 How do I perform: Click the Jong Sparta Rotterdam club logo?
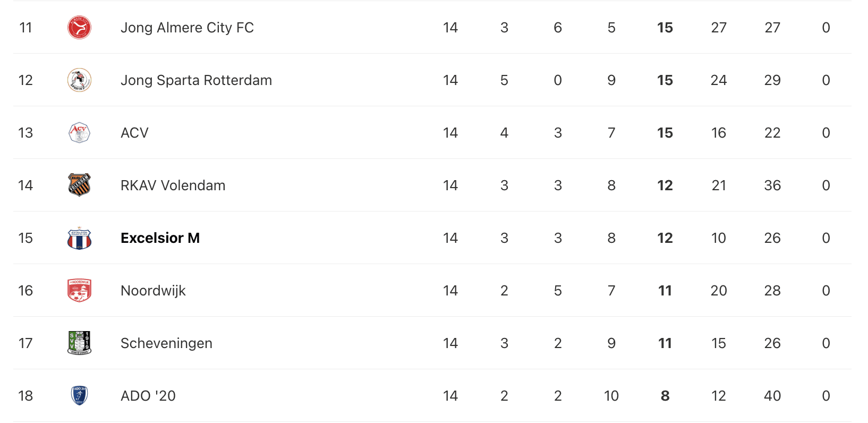(79, 80)
